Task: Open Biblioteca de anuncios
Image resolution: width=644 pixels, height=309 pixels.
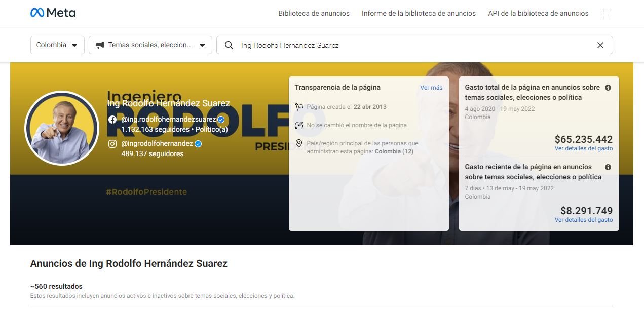Action: tap(314, 14)
